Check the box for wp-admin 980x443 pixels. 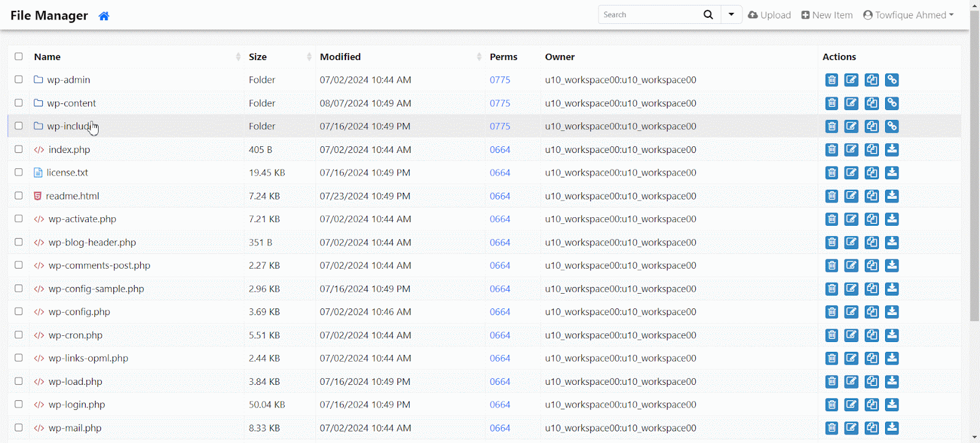click(19, 80)
